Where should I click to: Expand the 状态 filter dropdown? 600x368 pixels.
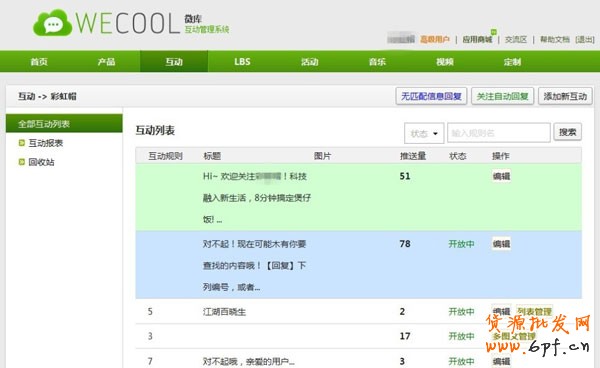click(424, 133)
